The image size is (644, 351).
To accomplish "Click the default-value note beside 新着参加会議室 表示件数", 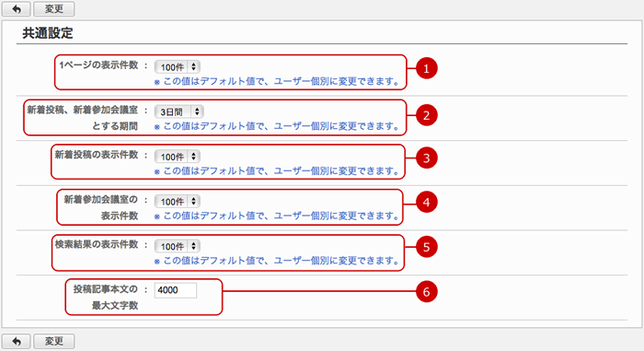I will tap(276, 216).
